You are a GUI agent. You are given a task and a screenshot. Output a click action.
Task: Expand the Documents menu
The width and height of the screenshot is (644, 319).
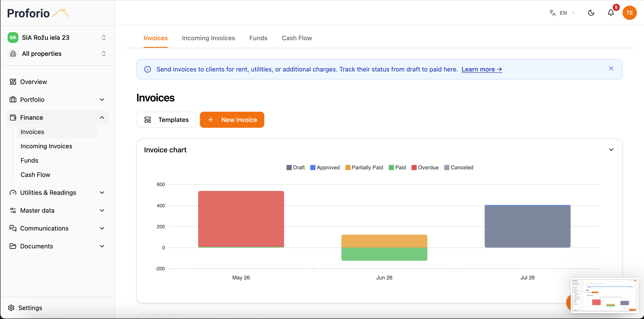click(x=102, y=246)
